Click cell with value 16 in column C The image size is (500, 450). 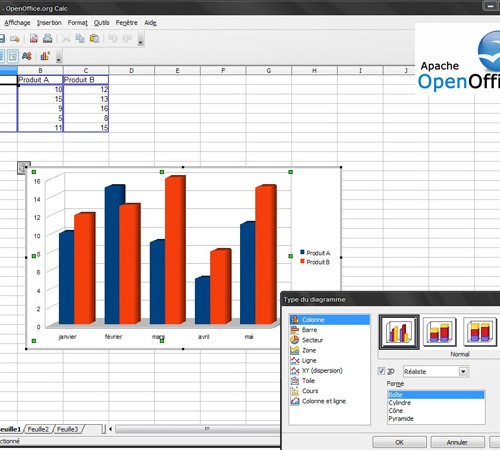point(86,108)
